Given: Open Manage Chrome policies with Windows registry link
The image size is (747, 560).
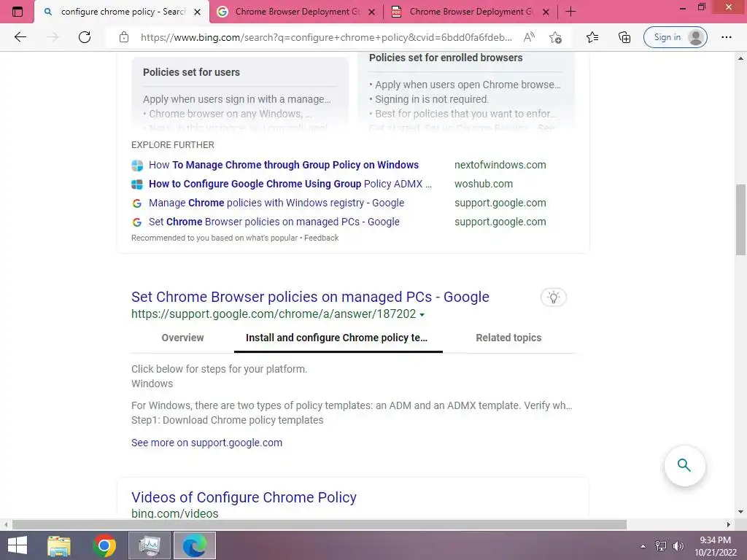Looking at the screenshot, I should [x=276, y=203].
